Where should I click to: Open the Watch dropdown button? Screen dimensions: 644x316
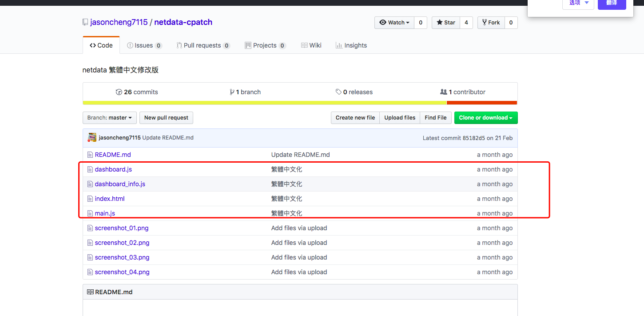point(394,23)
